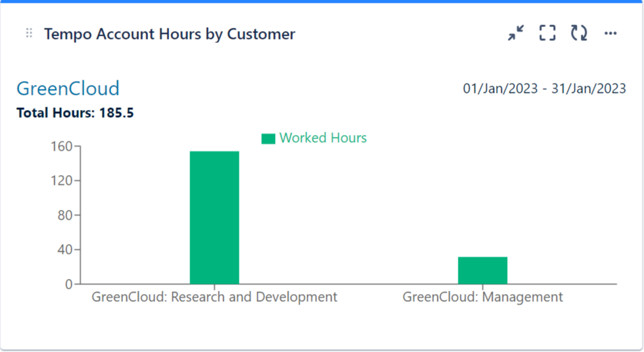This screenshot has height=352, width=644.
Task: Open the more options ellipsis menu
Action: 610,34
